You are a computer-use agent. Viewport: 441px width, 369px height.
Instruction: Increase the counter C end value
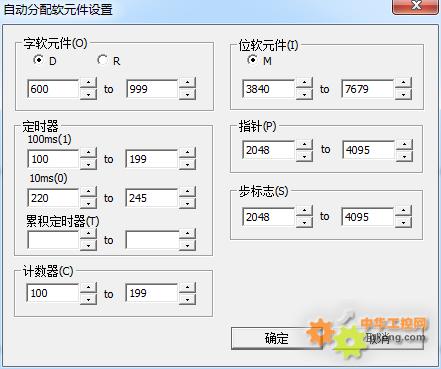[x=187, y=287]
